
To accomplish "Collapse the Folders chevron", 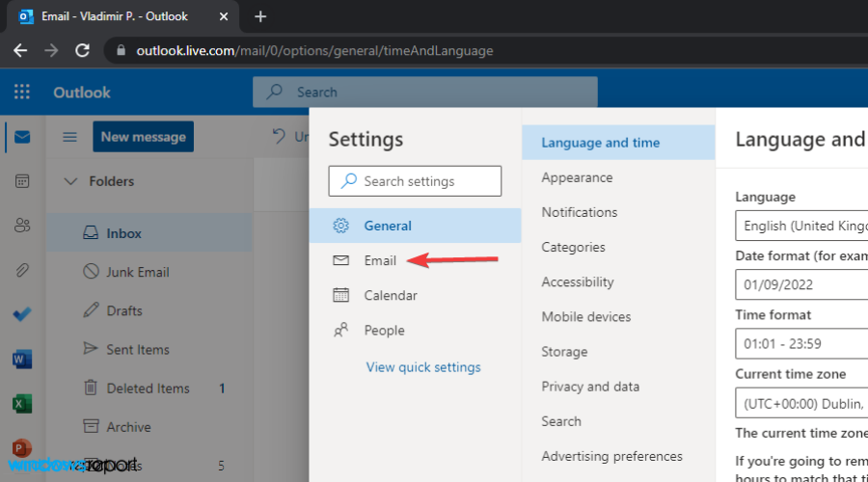I will [70, 181].
